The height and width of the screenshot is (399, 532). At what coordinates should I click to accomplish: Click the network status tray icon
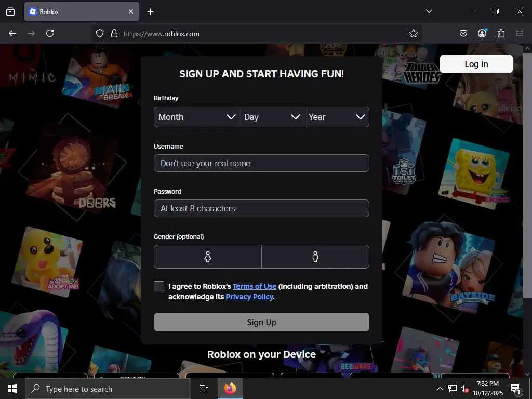(x=453, y=389)
